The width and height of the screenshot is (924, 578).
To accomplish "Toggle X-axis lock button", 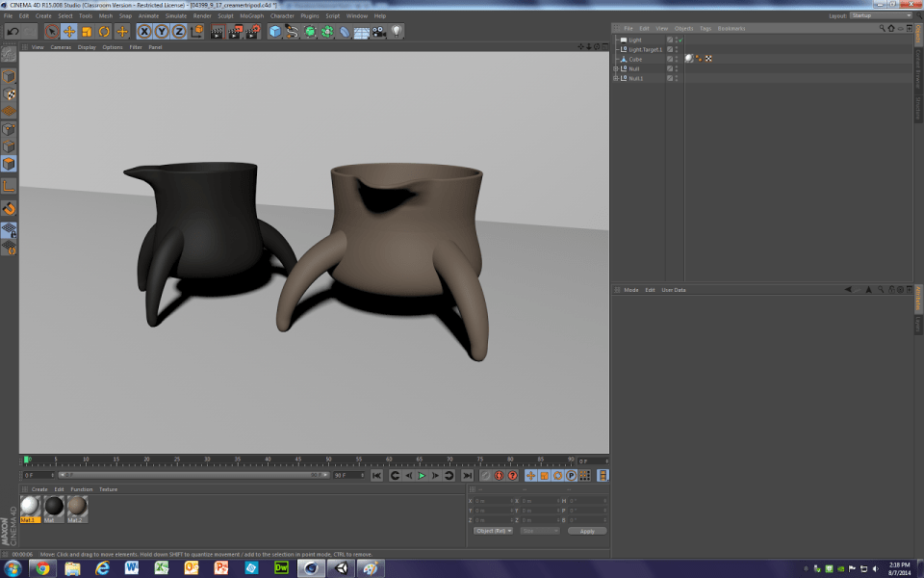I will (144, 32).
